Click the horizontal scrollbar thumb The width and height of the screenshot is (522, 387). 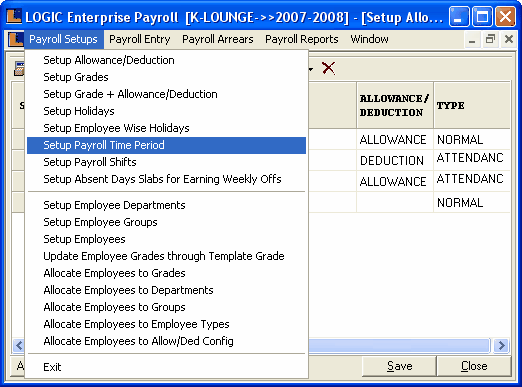pyautogui.click(x=399, y=345)
